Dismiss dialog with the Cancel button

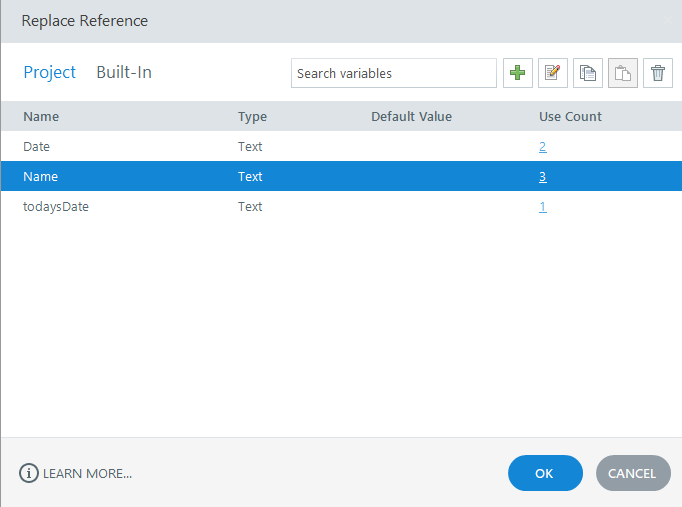[x=633, y=473]
